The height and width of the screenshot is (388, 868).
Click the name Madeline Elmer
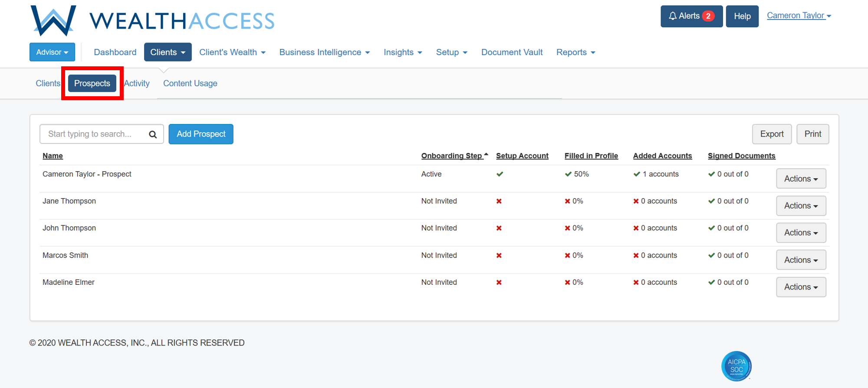click(68, 282)
